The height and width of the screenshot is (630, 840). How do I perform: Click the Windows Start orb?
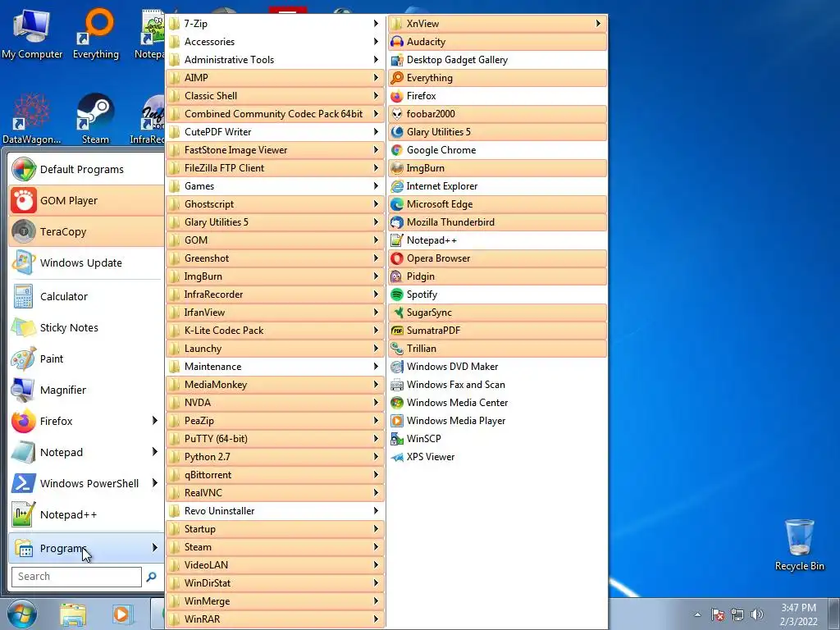click(x=21, y=614)
